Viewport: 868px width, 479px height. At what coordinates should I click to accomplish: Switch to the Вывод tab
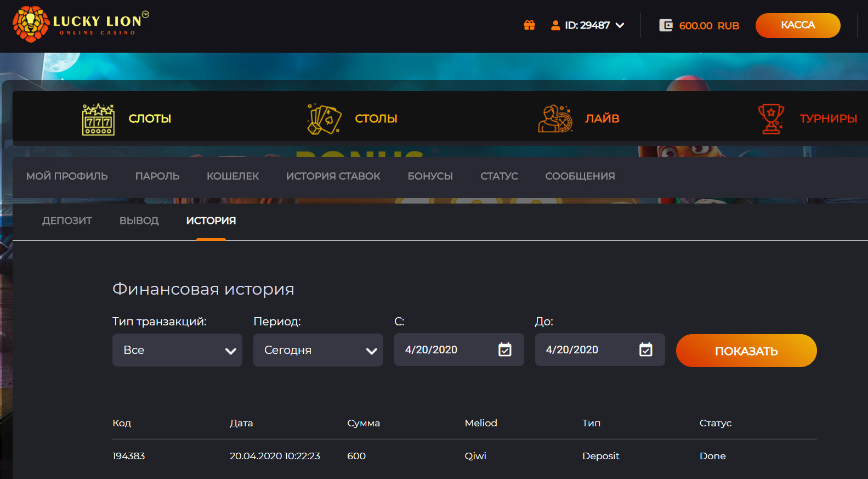(139, 221)
